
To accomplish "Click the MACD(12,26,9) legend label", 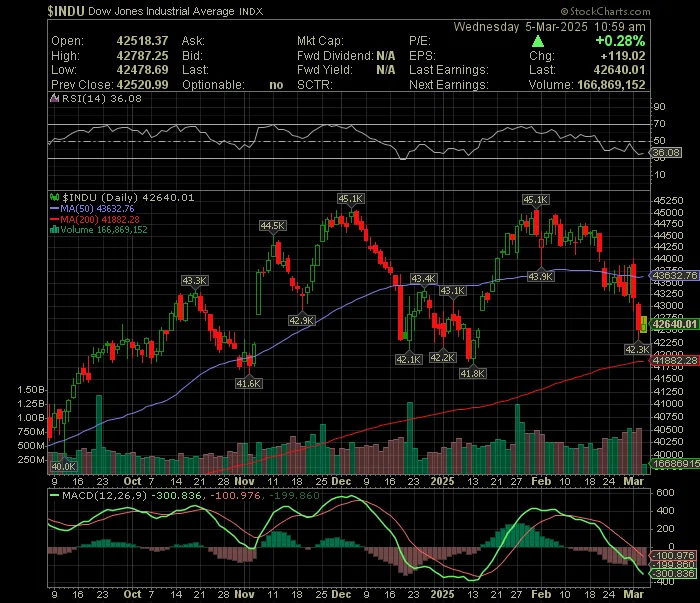I will point(104,495).
